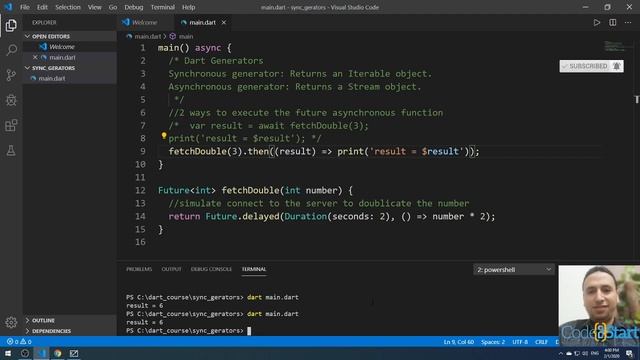Click the ENG language indicator in tray
Viewport: 640px width, 360px height.
click(x=595, y=353)
